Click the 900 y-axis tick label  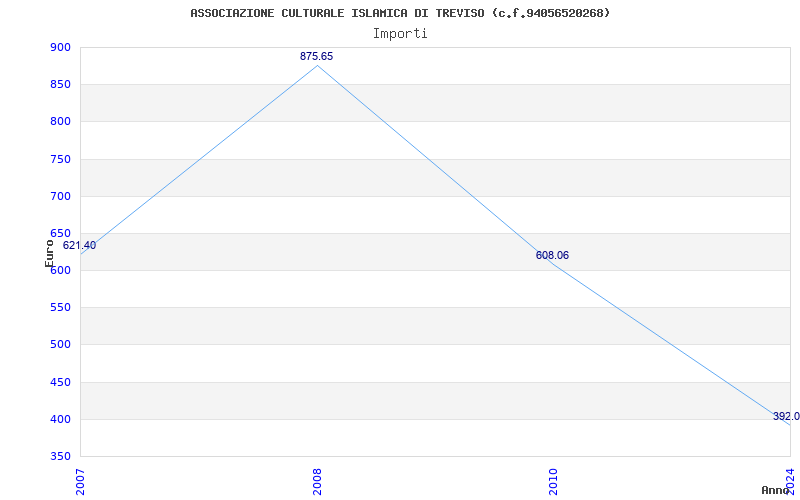coord(60,47)
